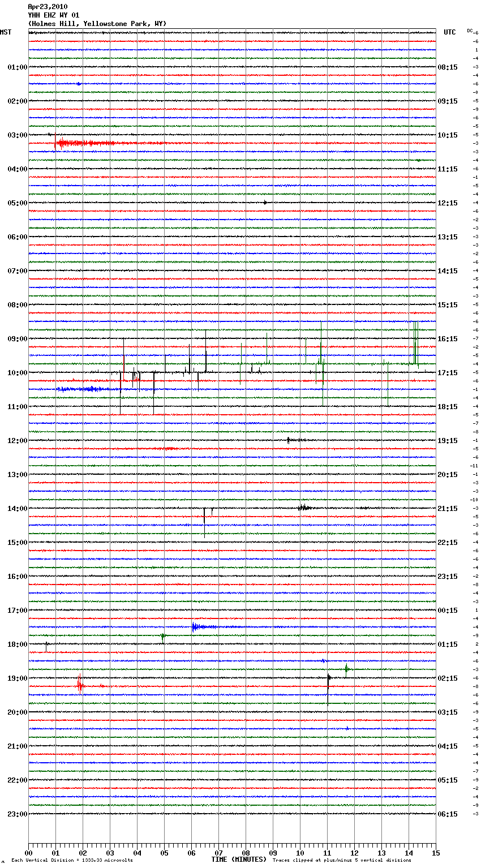Image resolution: width=481 pixels, height=868 pixels.
Task: Click the UTC time zone header
Action: [450, 32]
